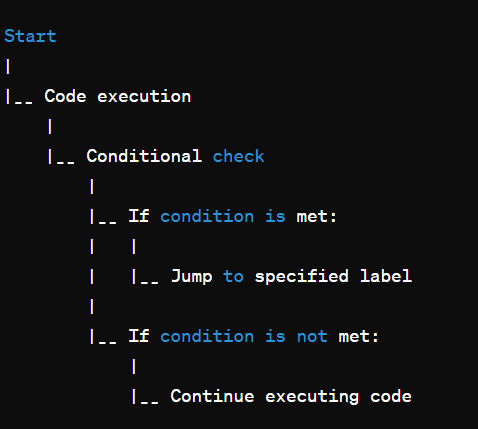
Task: Click the blue "Start" text
Action: click(30, 36)
